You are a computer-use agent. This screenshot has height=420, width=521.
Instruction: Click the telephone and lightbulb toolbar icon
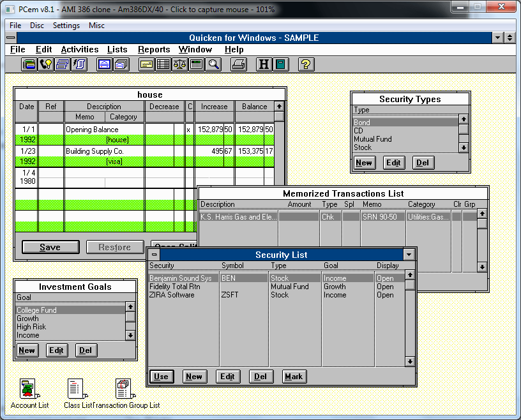click(46, 64)
